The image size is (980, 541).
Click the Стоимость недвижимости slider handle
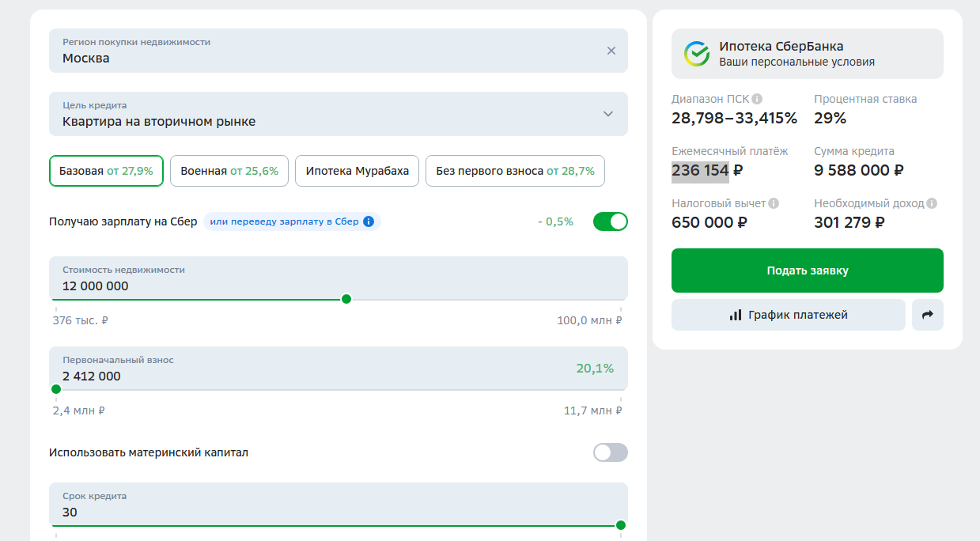click(x=346, y=299)
